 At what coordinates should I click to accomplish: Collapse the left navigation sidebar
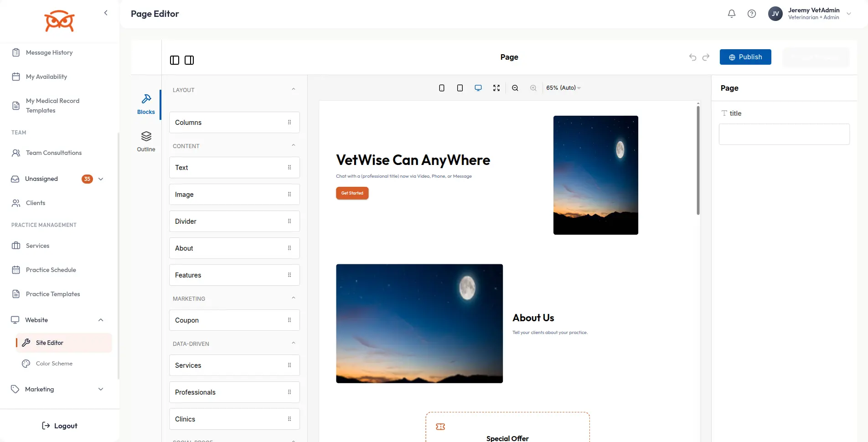click(x=106, y=13)
